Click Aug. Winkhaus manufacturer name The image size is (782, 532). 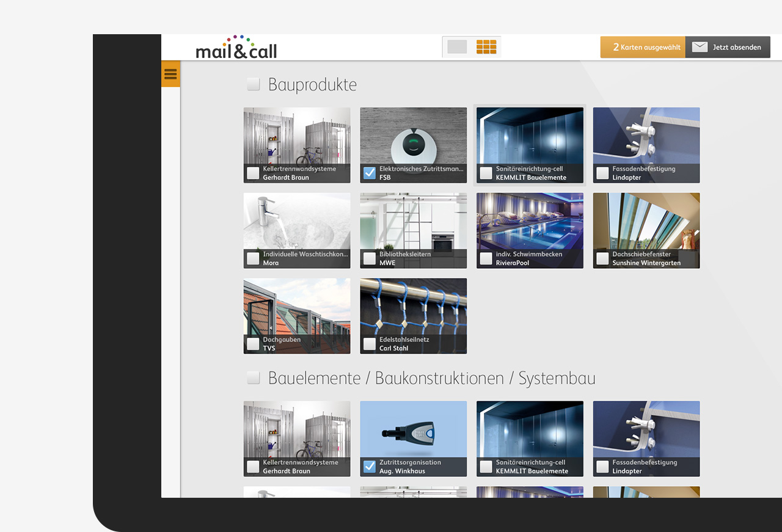pyautogui.click(x=401, y=472)
